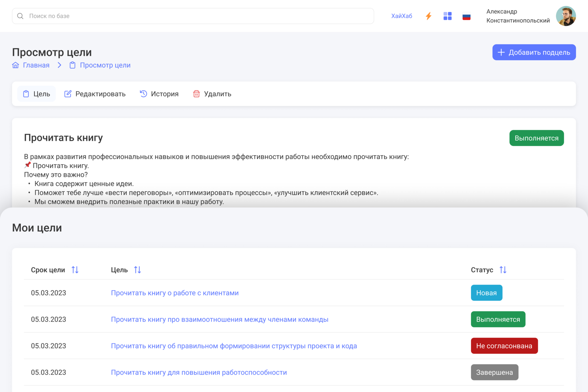The image size is (588, 392).
Task: Click the Главная breadcrumb link
Action: tap(36, 65)
